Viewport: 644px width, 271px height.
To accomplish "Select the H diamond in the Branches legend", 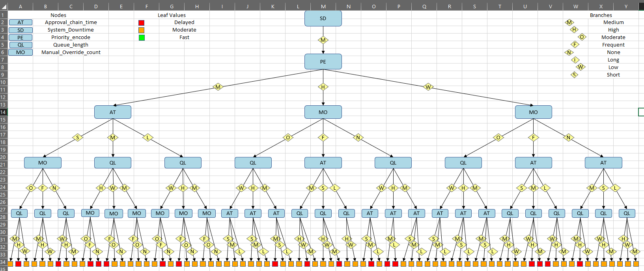I will pyautogui.click(x=574, y=30).
